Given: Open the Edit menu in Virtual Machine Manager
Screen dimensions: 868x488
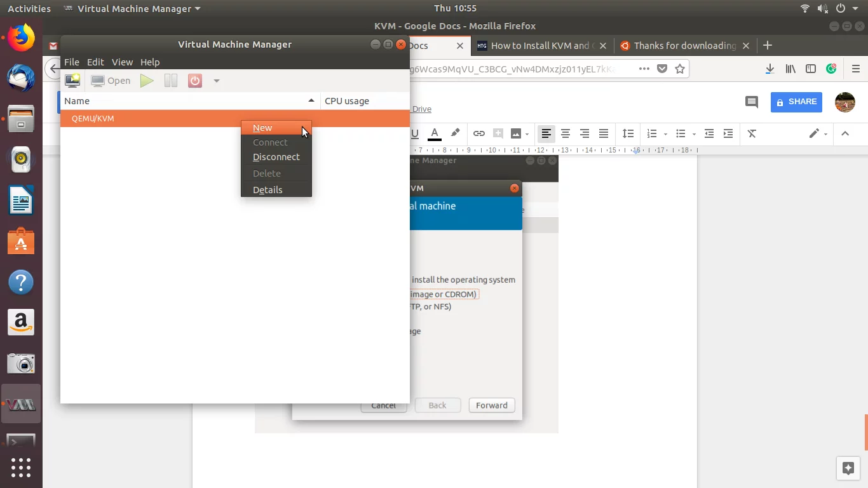Looking at the screenshot, I should (x=95, y=62).
